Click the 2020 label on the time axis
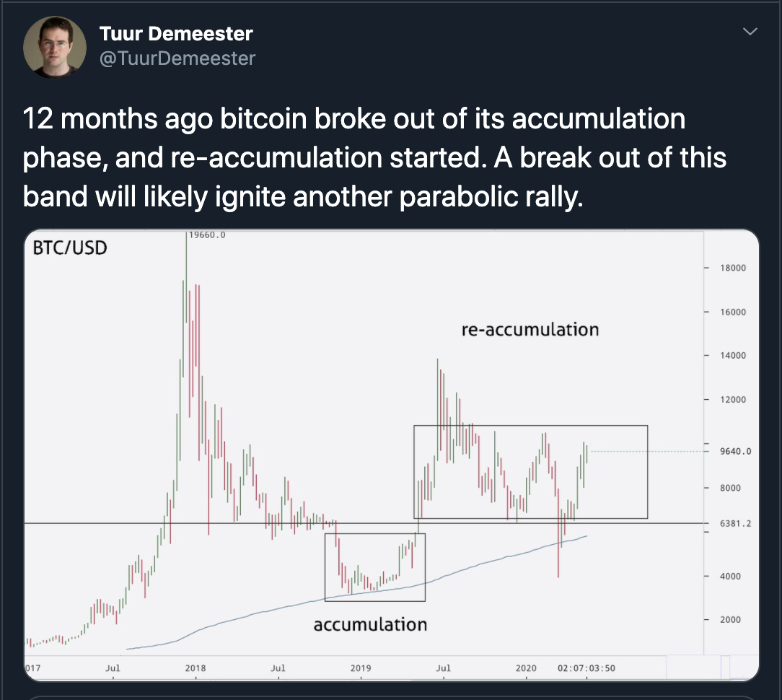782x700 pixels. point(526,668)
